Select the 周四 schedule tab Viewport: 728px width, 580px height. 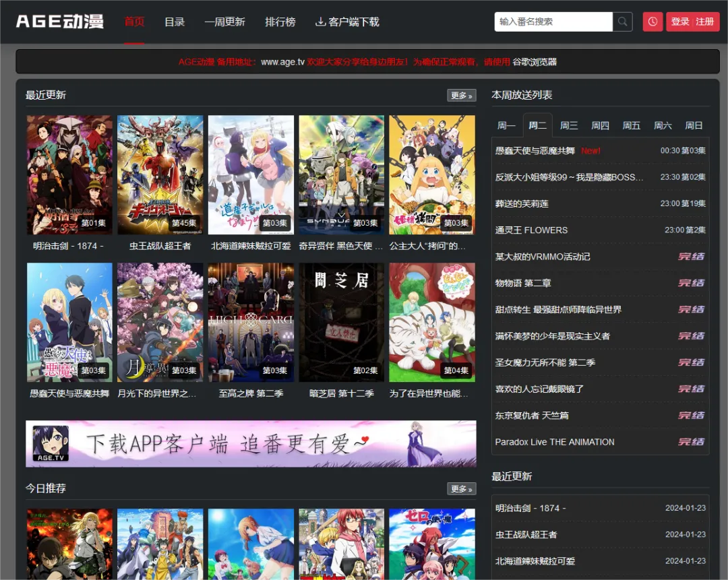pyautogui.click(x=600, y=125)
